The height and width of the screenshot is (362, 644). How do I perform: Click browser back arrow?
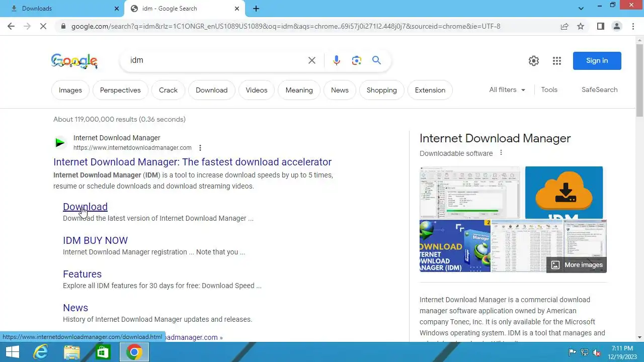pos(11,26)
